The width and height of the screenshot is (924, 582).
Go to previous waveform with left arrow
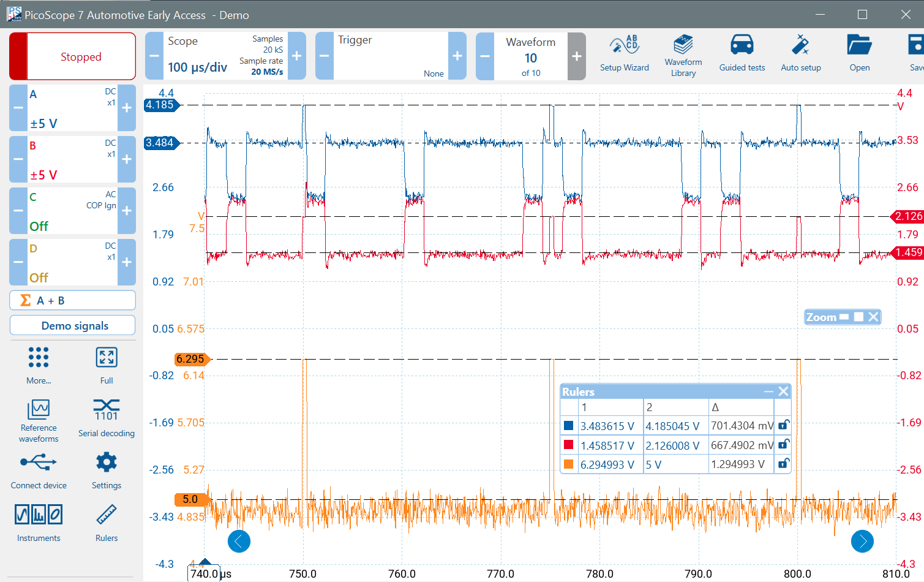[239, 541]
